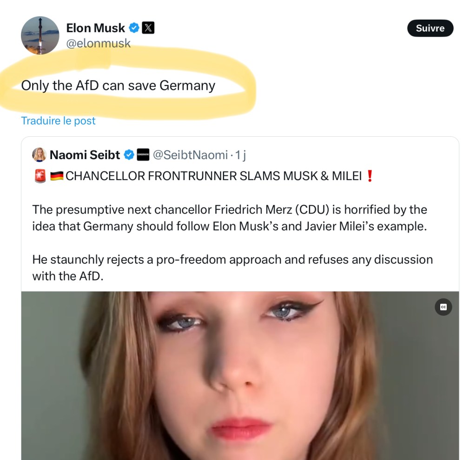Open the quoted post's "1 j" timestamp

point(240,155)
